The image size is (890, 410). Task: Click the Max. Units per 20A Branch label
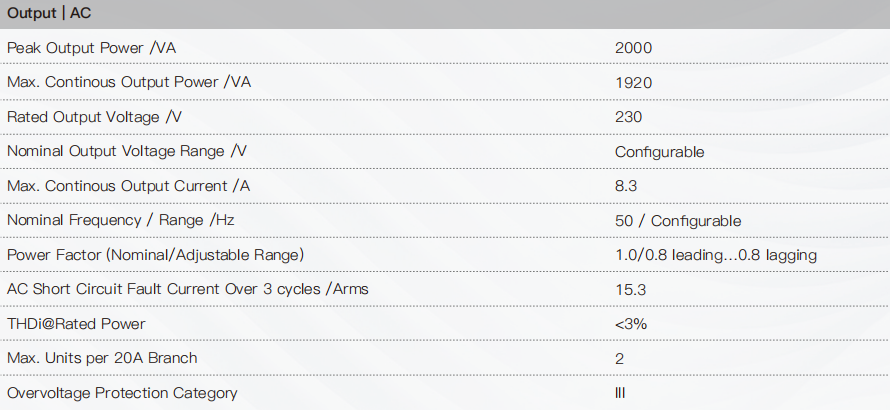point(102,358)
